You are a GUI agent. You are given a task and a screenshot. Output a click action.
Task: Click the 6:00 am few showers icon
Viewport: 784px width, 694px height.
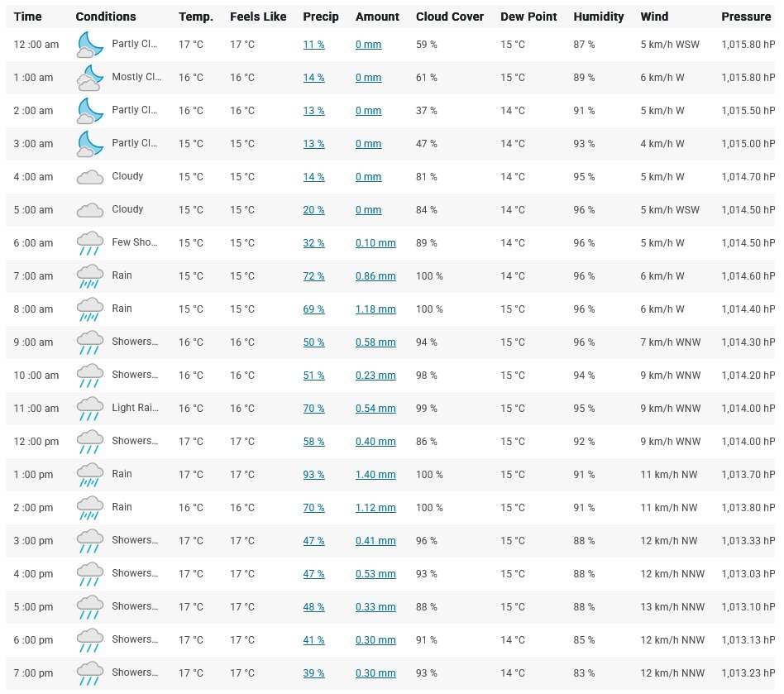coord(90,243)
